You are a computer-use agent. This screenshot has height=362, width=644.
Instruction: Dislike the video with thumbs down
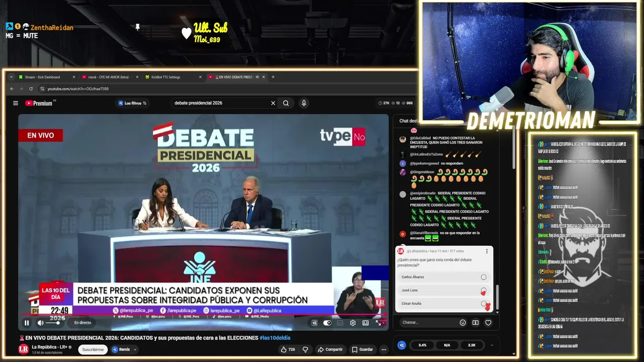(305, 349)
